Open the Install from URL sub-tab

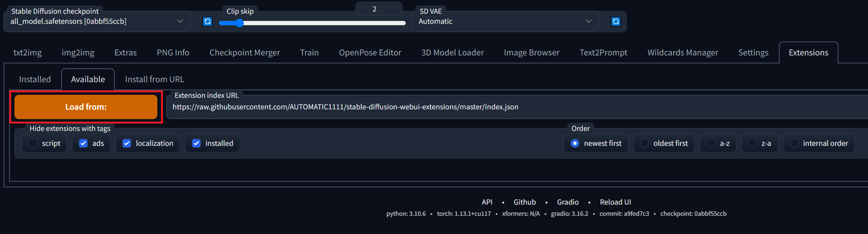click(x=155, y=79)
